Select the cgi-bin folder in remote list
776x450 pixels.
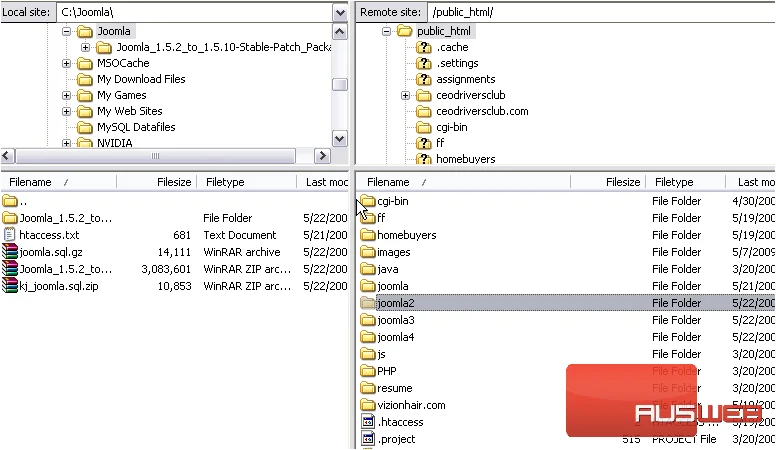point(392,201)
